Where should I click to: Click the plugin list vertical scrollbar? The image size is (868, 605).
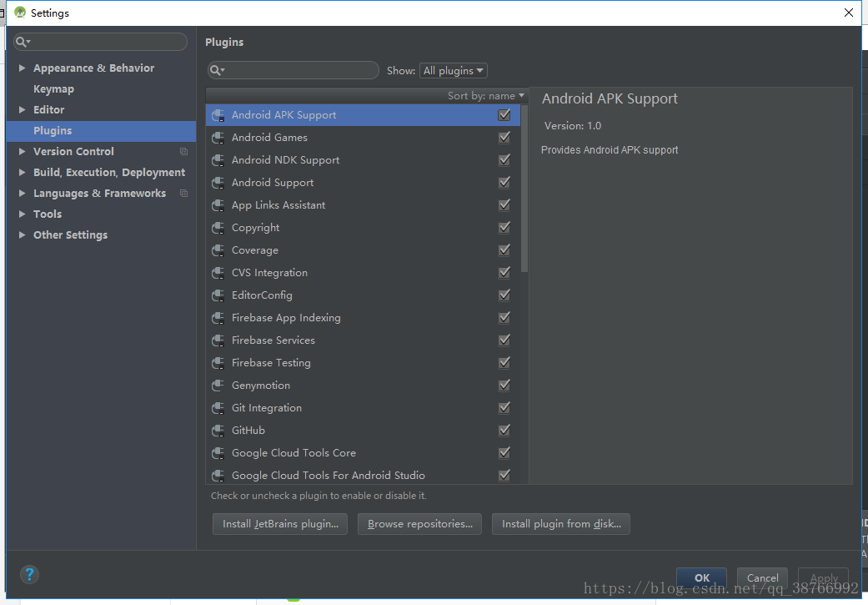(x=524, y=189)
